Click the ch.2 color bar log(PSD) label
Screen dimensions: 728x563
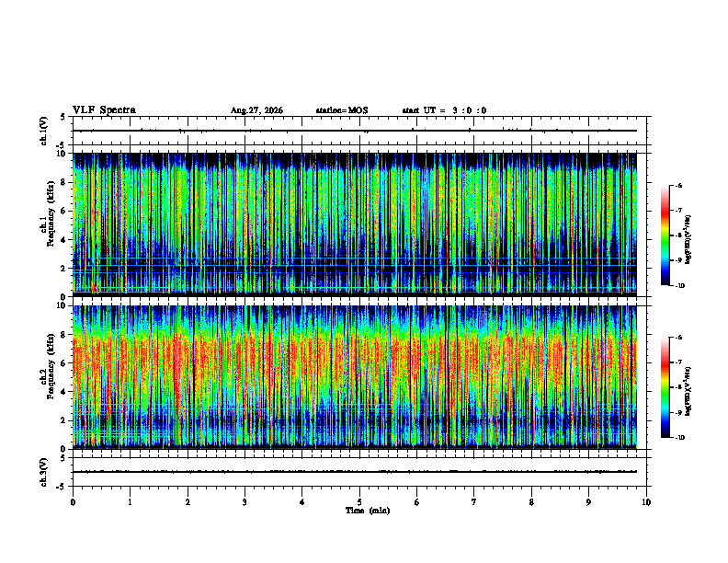[x=688, y=390]
